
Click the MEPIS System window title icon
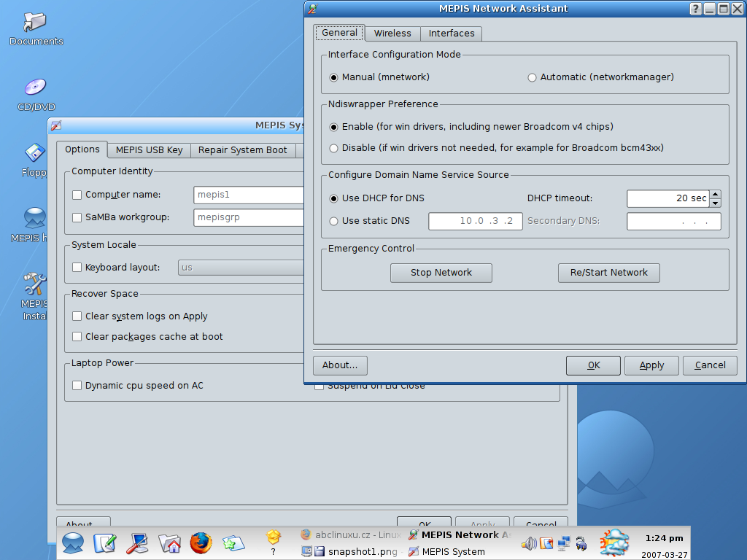click(56, 125)
